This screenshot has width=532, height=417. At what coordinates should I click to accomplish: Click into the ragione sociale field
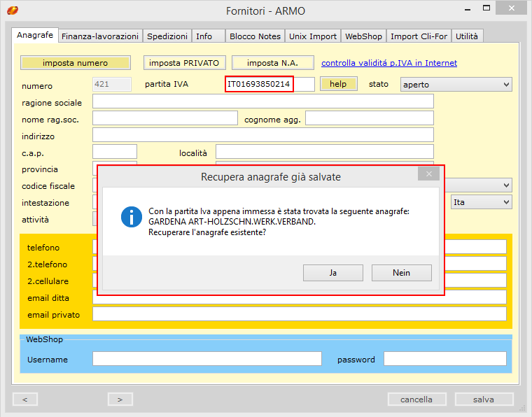262,101
